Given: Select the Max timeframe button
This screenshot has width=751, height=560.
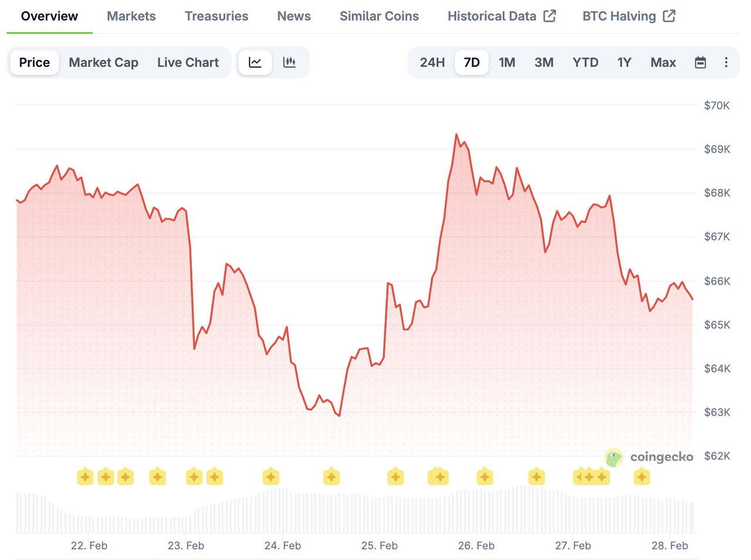Looking at the screenshot, I should 662,62.
